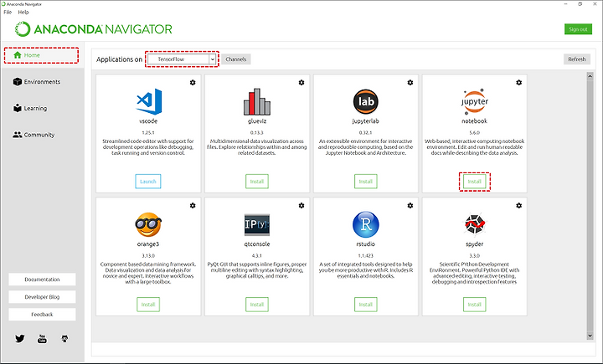
Task: Click the spyder version 3.3.0 text
Action: click(x=475, y=255)
